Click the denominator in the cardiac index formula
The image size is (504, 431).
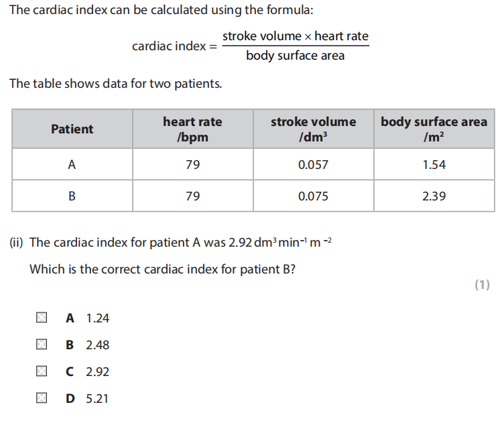pos(295,56)
